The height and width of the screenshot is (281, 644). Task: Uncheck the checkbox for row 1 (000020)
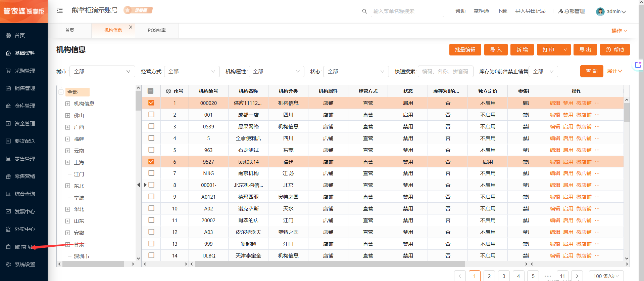coord(151,103)
